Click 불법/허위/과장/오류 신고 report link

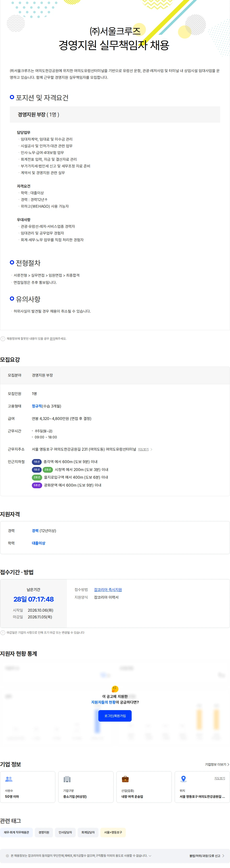tap(205, 856)
